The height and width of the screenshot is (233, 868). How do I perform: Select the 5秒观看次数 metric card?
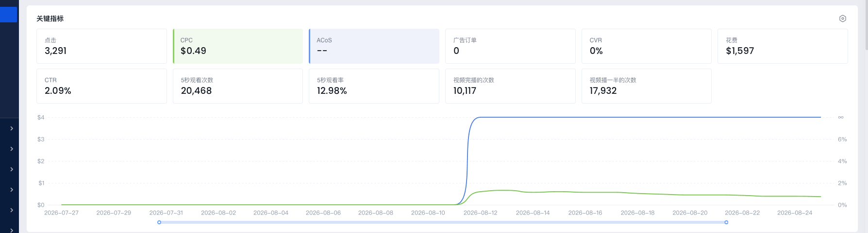click(238, 86)
